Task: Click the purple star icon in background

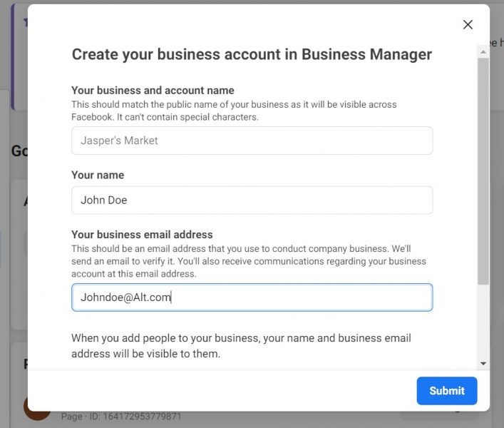Action: pyautogui.click(x=26, y=23)
